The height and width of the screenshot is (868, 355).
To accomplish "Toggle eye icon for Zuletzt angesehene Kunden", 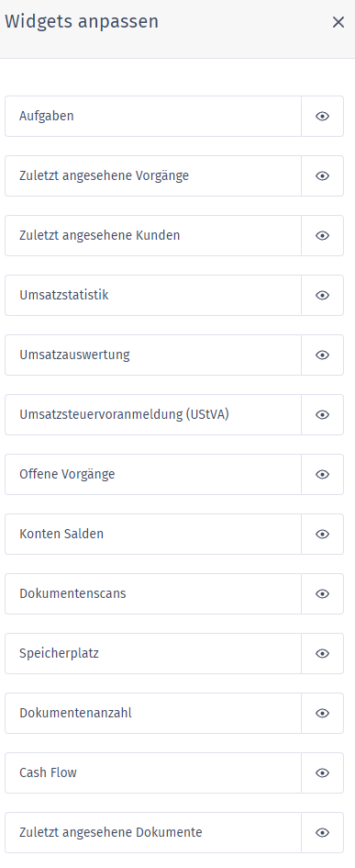I will click(322, 236).
